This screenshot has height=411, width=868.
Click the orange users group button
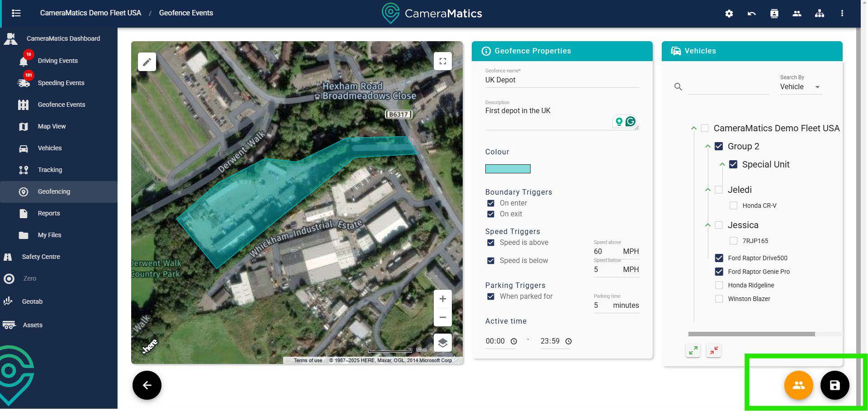pos(798,385)
